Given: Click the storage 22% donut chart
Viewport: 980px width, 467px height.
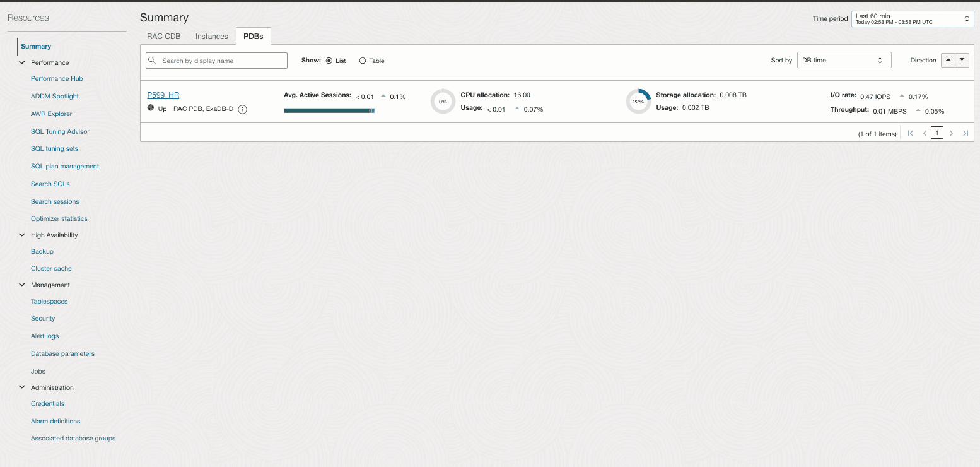Looking at the screenshot, I should coord(638,102).
